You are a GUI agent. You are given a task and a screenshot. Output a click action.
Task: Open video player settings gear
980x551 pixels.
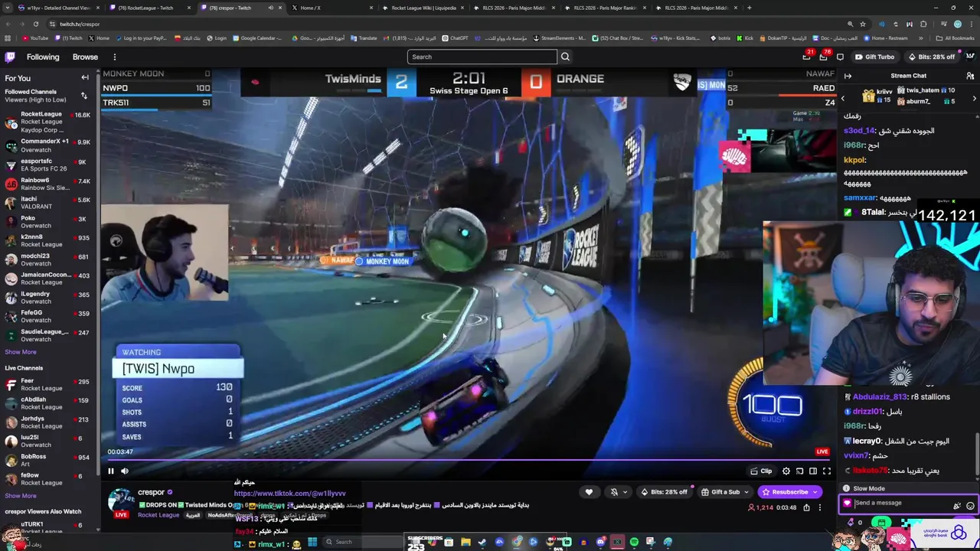click(786, 471)
